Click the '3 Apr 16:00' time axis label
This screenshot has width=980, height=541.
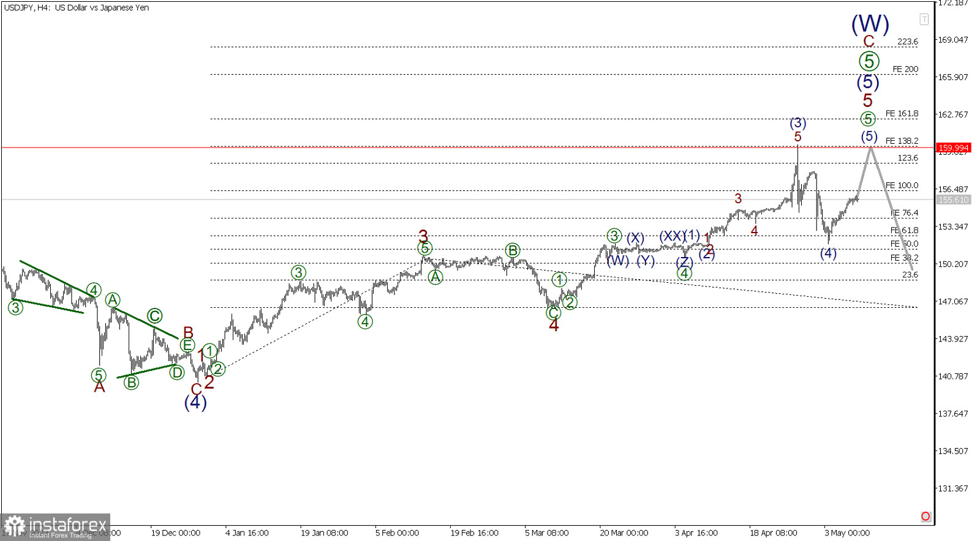[696, 533]
